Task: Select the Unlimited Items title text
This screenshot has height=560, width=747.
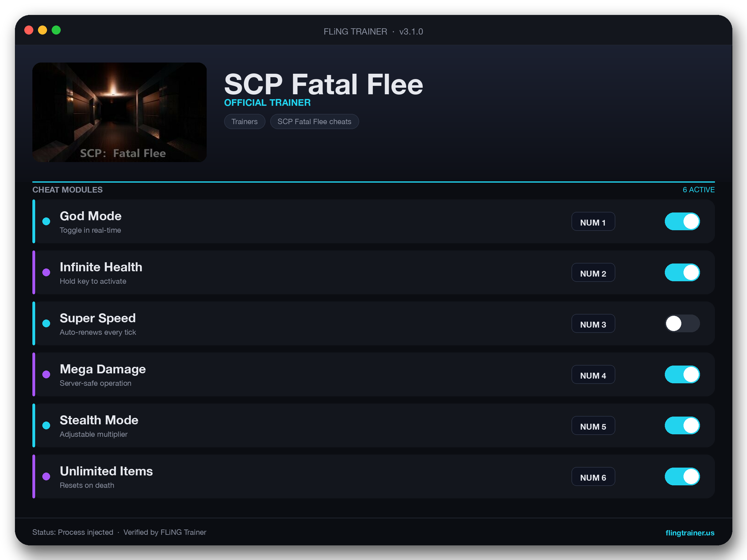Action: point(106,471)
